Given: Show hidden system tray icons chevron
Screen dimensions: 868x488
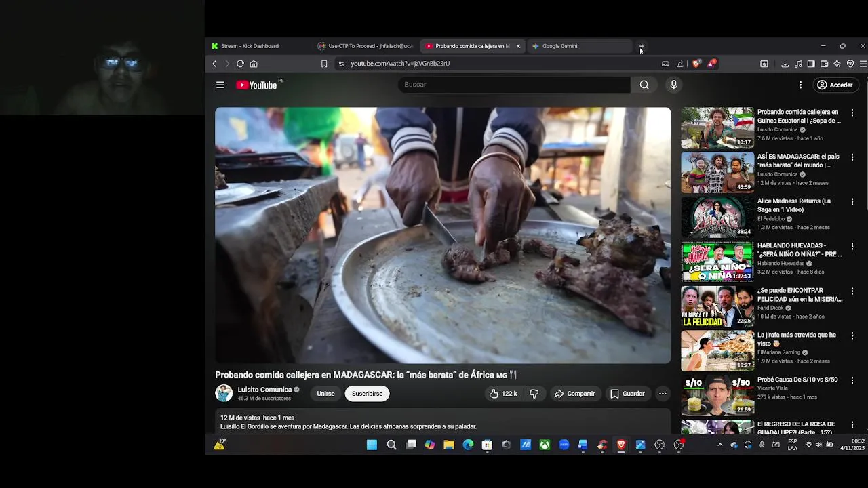Looking at the screenshot, I should click(x=719, y=445).
